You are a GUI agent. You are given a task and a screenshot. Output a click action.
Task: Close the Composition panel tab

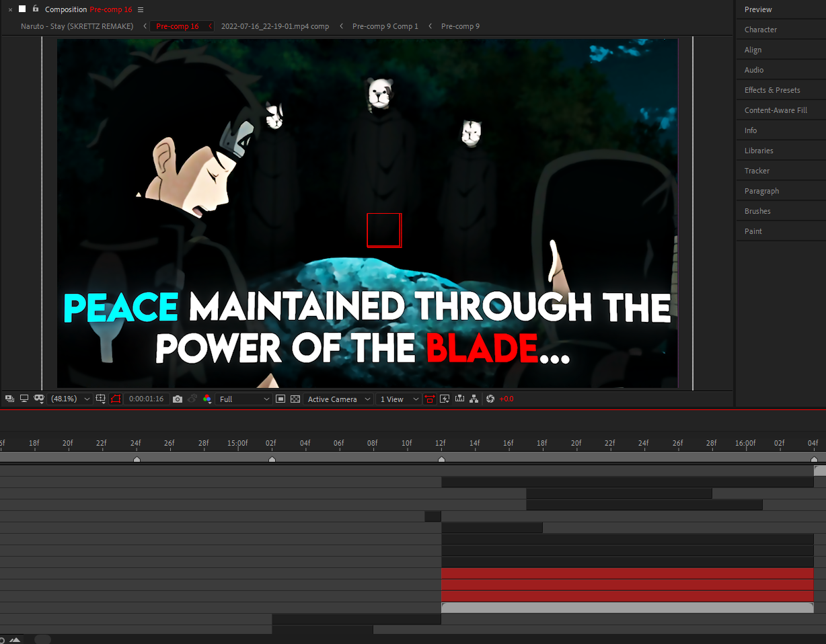10,9
